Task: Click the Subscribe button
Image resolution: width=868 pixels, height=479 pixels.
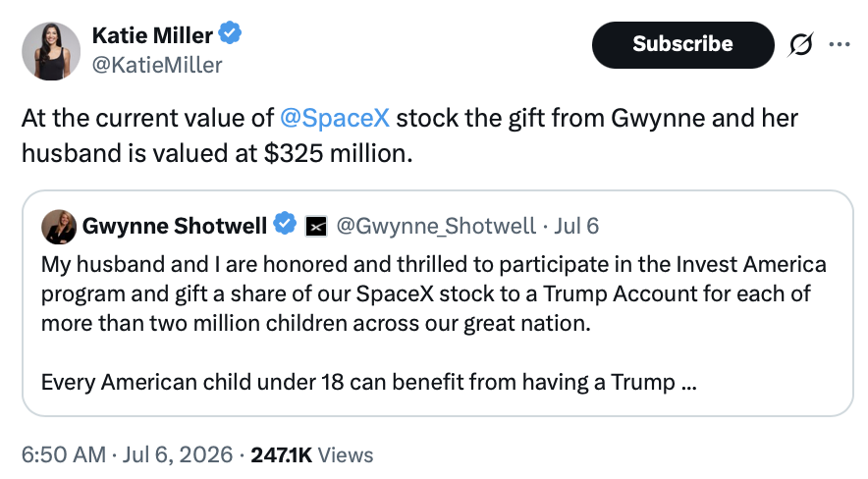Action: click(682, 45)
